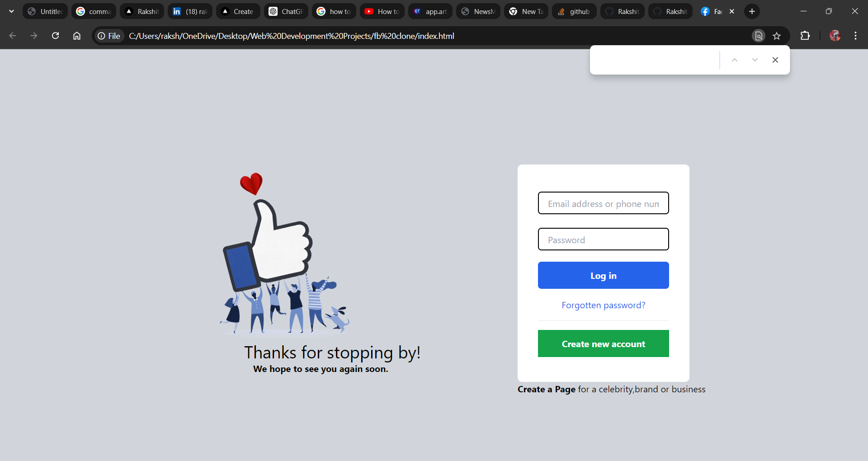Image resolution: width=868 pixels, height=461 pixels.
Task: Click the address bar URL
Action: (292, 36)
